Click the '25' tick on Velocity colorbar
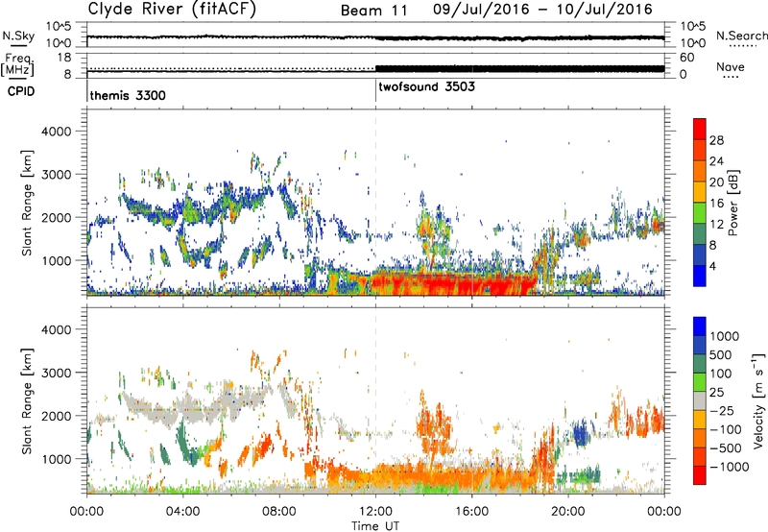The height and width of the screenshot is (532, 768). 716,392
